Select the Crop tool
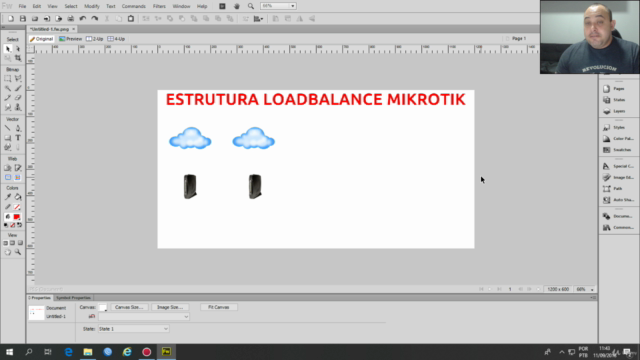Viewport: 640px width, 360px height. (x=18, y=58)
